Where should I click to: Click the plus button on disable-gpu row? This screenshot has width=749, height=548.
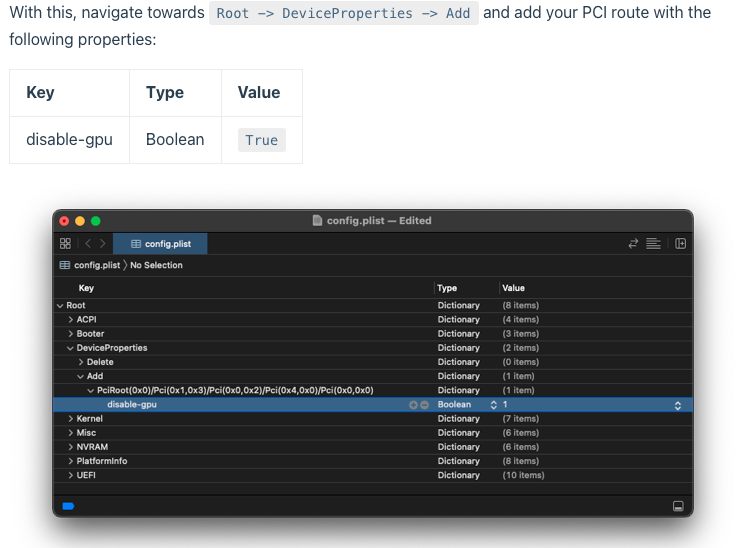point(413,405)
